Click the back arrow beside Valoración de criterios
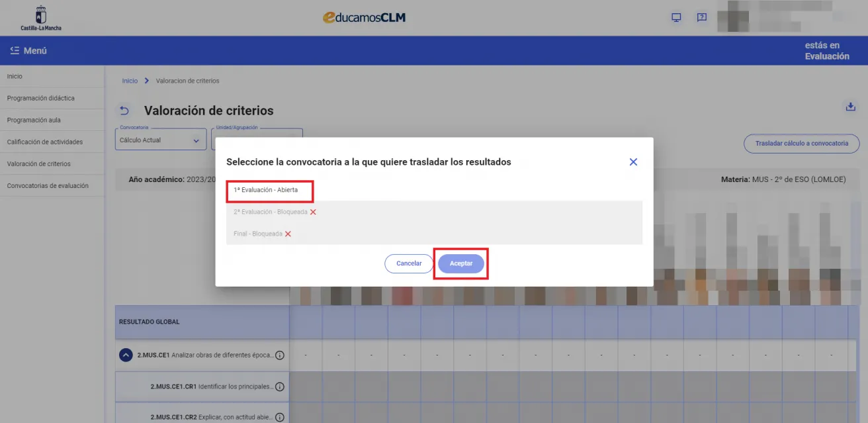Screen dimensions: 868x423 point(124,110)
